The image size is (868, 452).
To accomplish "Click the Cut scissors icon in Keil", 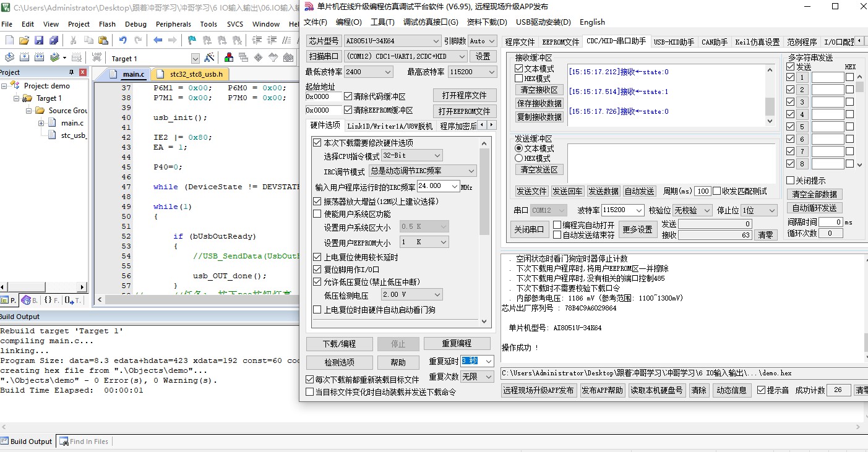I will tap(73, 40).
